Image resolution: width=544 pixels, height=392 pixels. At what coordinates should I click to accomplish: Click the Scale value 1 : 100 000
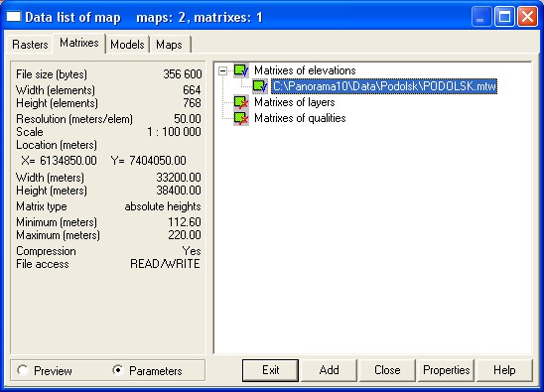click(174, 132)
